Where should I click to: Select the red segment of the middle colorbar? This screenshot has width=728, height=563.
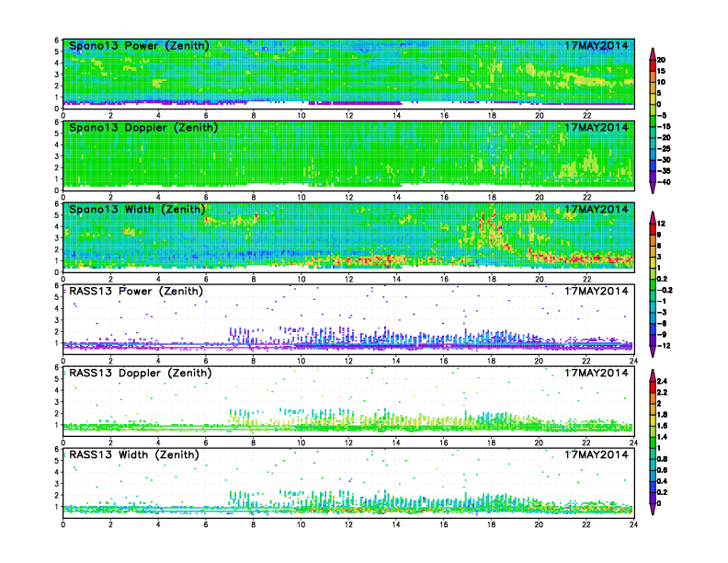653,229
